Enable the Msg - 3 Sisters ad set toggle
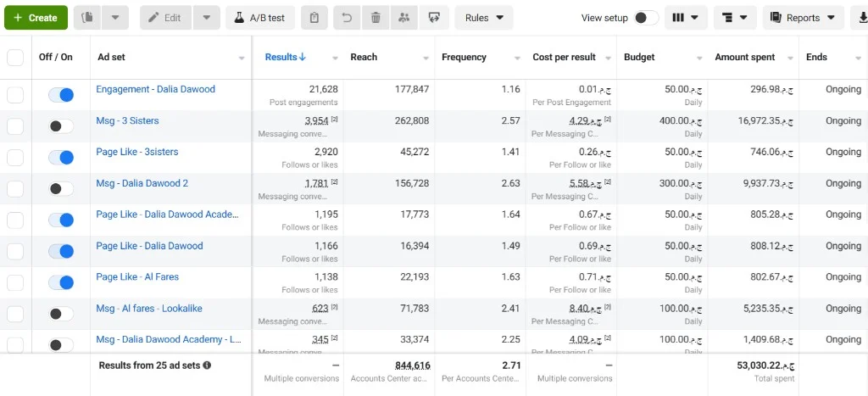The width and height of the screenshot is (868, 396). [x=61, y=126]
